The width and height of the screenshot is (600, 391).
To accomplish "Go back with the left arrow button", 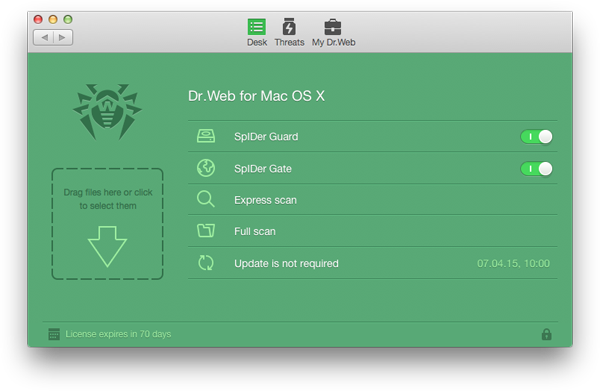I will point(44,37).
